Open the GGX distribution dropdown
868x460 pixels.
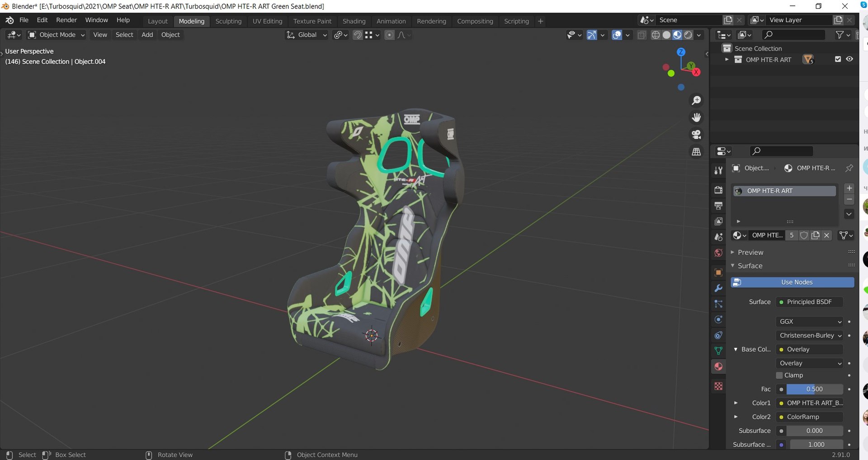coord(810,321)
